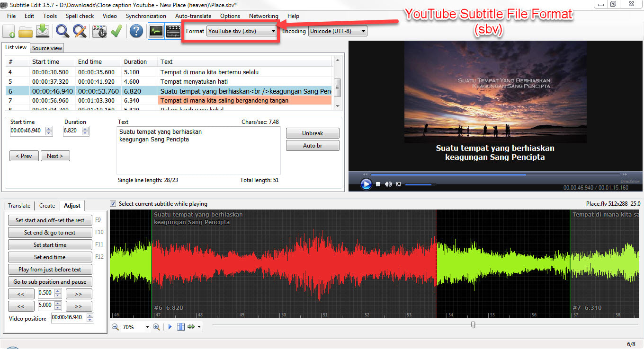Screen dimensions: 644x349
Task: Toggle the waveform display toolbar icon
Action: click(156, 31)
